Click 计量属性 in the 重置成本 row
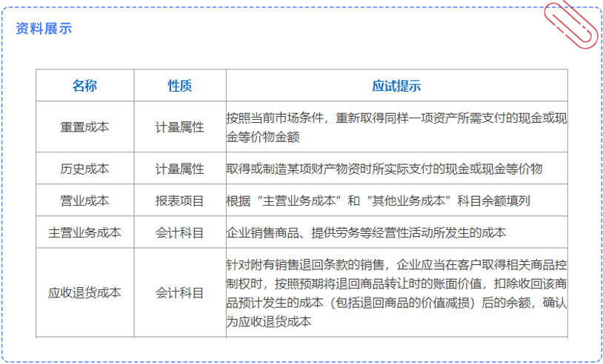The width and height of the screenshot is (603, 364). pos(179,127)
